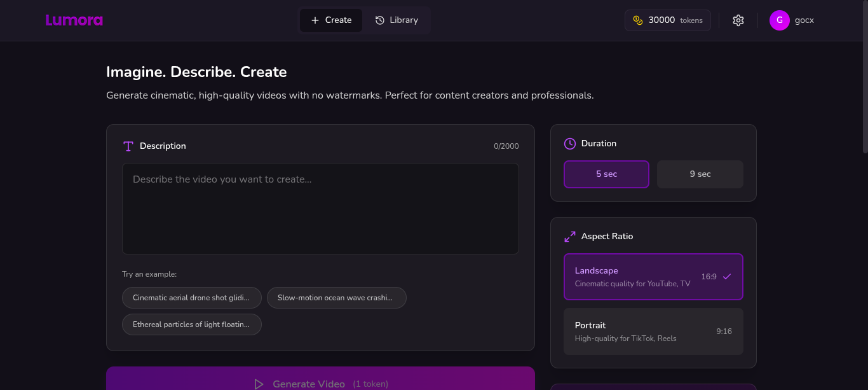Click the diagonal arrows Aspect Ratio icon
Viewport: 868px width, 390px height.
click(569, 236)
